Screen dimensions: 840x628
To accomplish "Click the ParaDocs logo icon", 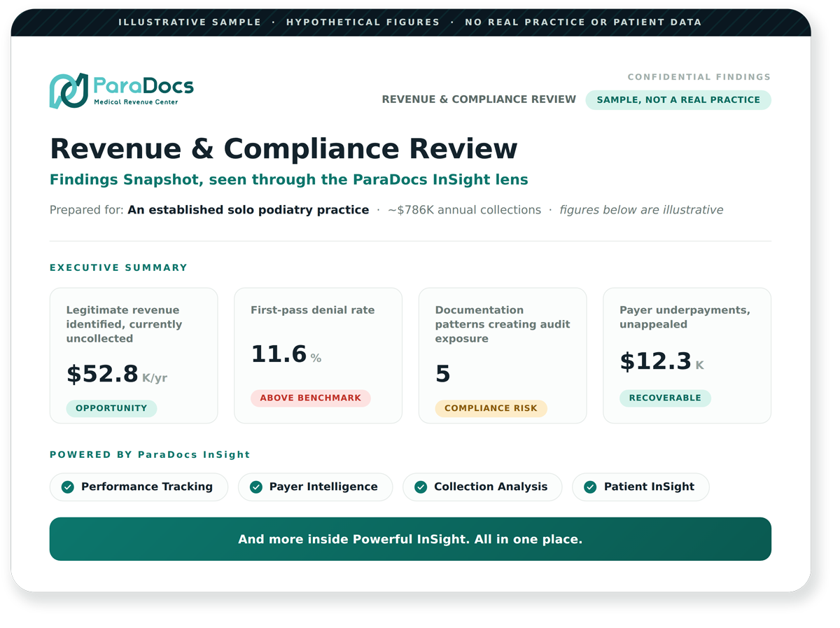I will (x=69, y=91).
